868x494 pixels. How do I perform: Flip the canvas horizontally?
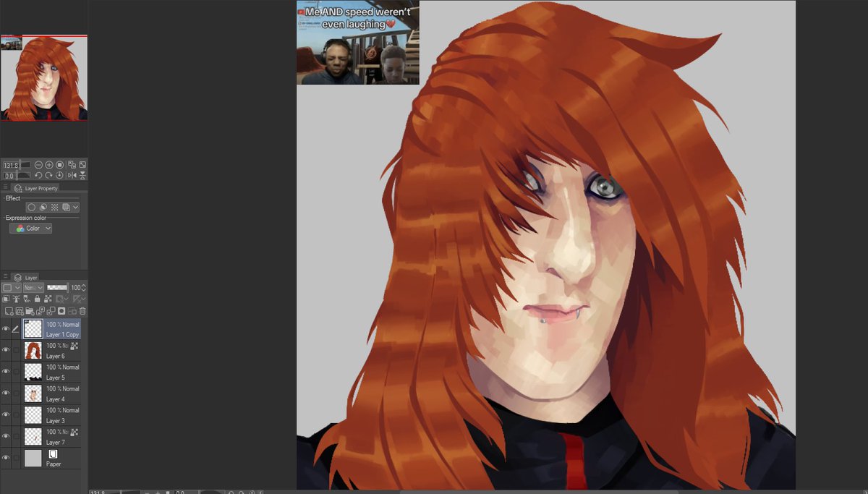tap(72, 176)
